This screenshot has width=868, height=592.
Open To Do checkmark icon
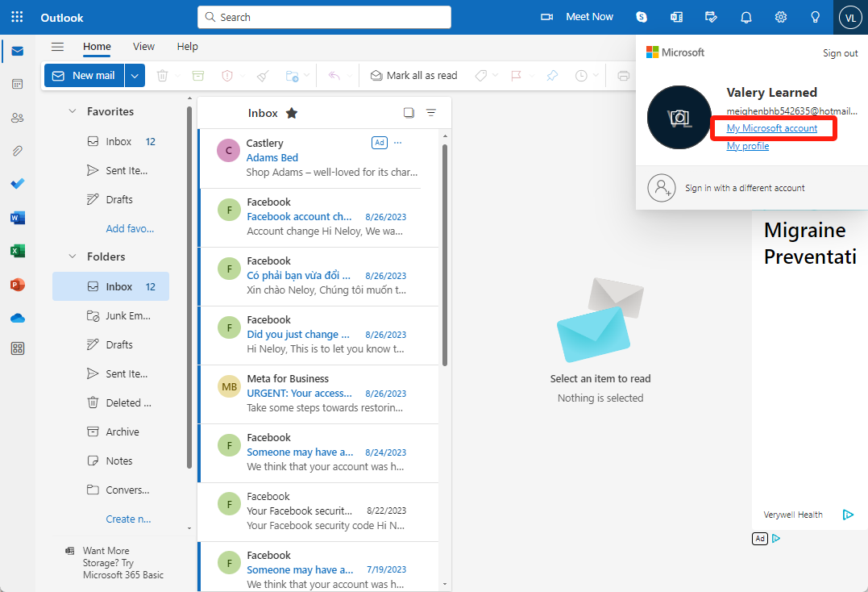17,184
